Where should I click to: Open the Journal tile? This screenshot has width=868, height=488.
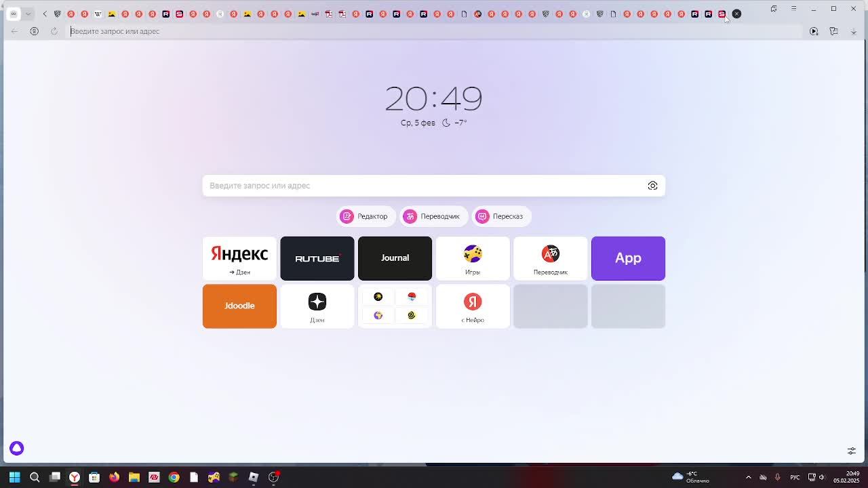395,258
